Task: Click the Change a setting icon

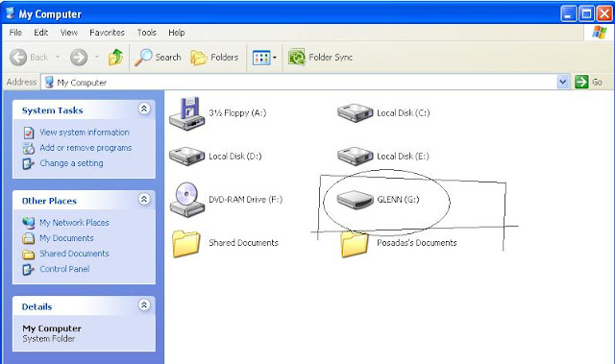Action: pos(28,163)
